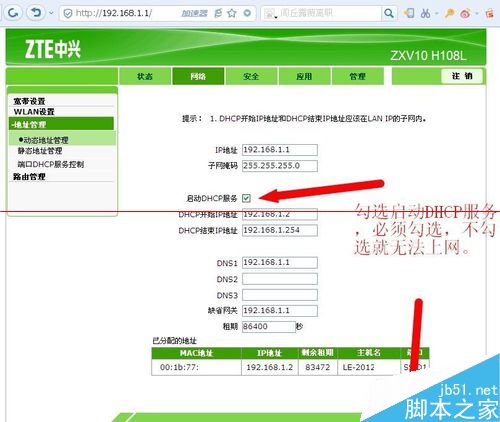Toggle the 启动DHCP服务 checkbox
Image resolution: width=500 pixels, height=422 pixels.
246,198
